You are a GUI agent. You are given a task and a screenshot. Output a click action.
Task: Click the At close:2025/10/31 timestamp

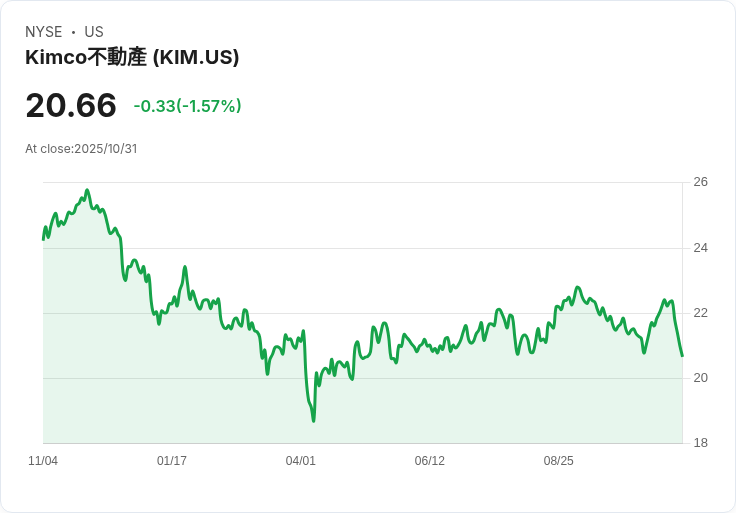(x=81, y=149)
